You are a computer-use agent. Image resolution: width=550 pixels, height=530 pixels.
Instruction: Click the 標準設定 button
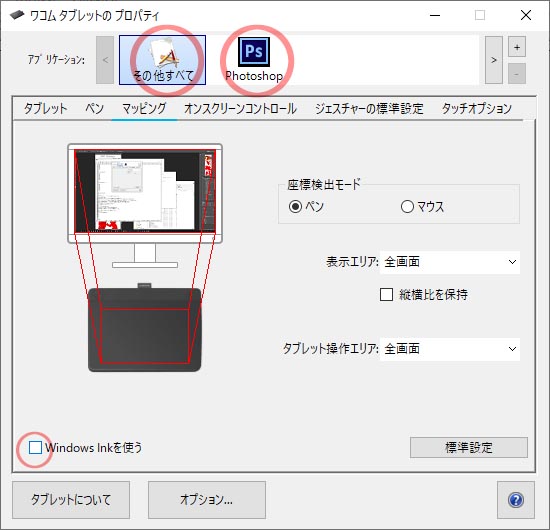[469, 447]
